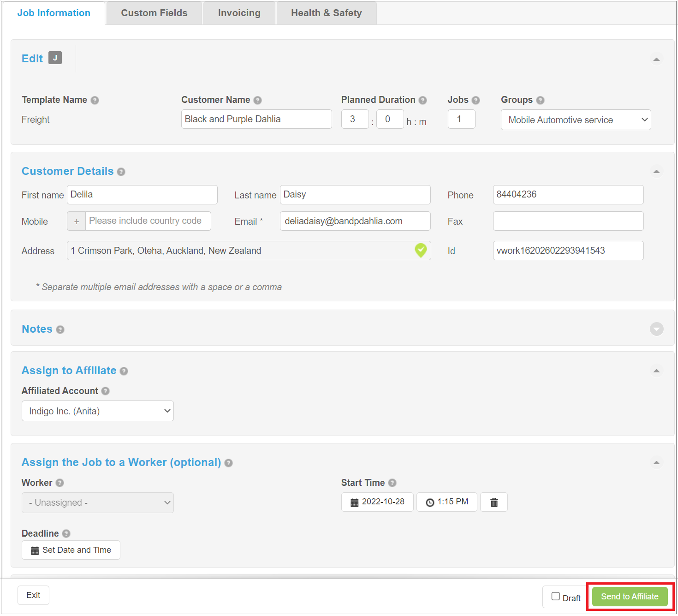Click the Email input field
This screenshot has width=678, height=616.
click(355, 221)
